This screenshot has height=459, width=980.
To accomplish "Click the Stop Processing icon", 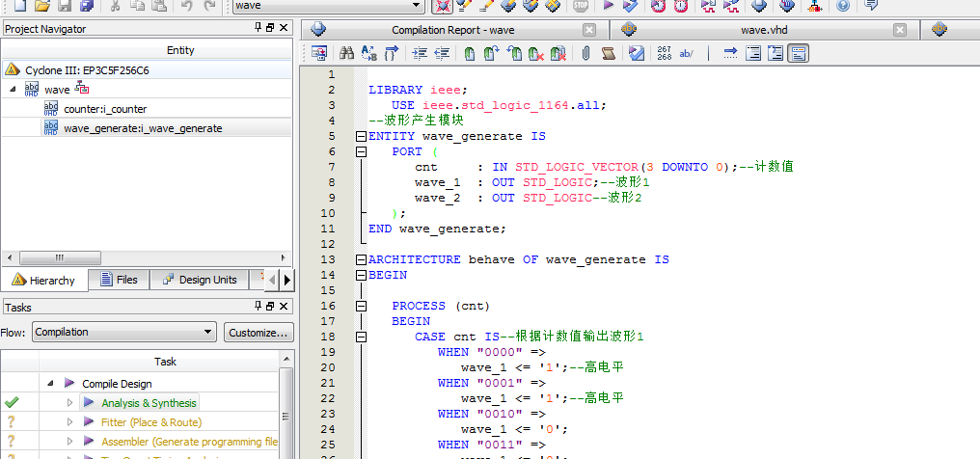I will (581, 6).
